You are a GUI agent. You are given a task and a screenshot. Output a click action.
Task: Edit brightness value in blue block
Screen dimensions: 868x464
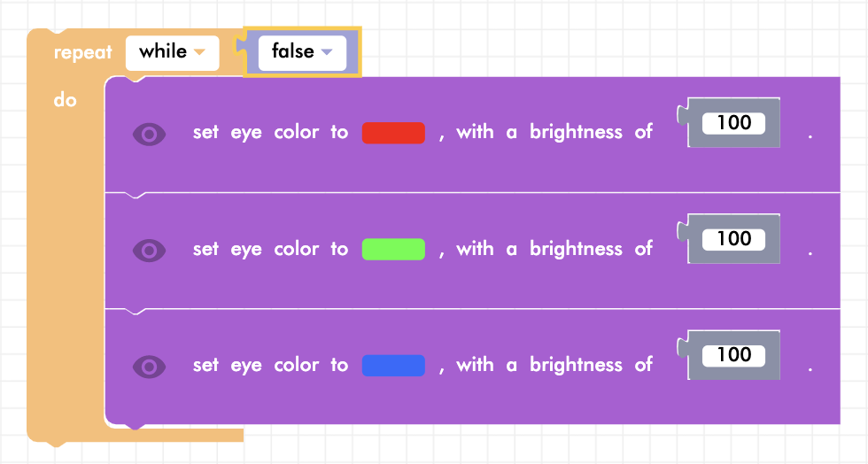pos(733,355)
